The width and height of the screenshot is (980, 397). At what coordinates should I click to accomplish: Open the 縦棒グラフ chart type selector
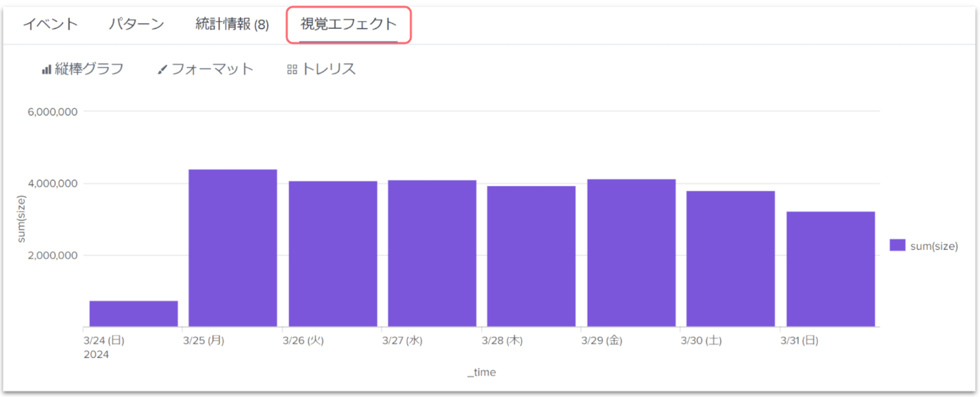pyautogui.click(x=83, y=69)
